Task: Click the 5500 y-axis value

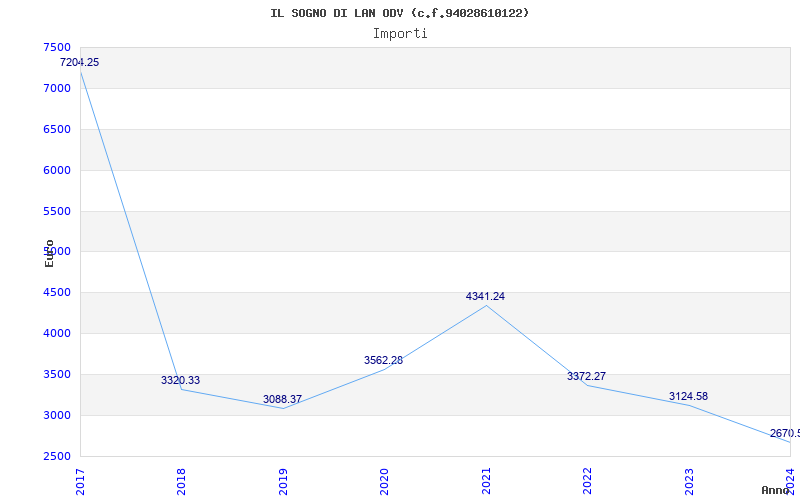Action: click(57, 211)
